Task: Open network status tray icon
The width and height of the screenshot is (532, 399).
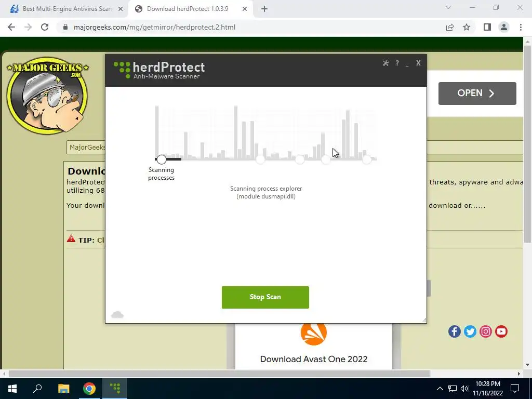Action: [x=453, y=389]
